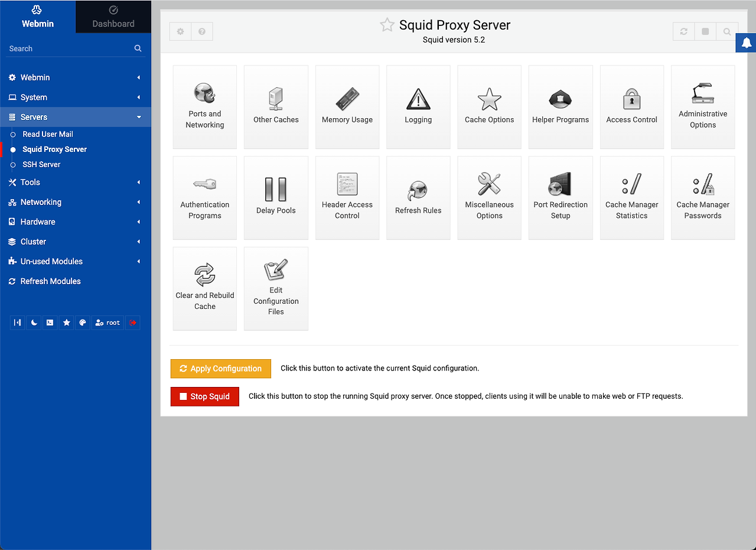Expand the Hardware category

pyautogui.click(x=76, y=222)
